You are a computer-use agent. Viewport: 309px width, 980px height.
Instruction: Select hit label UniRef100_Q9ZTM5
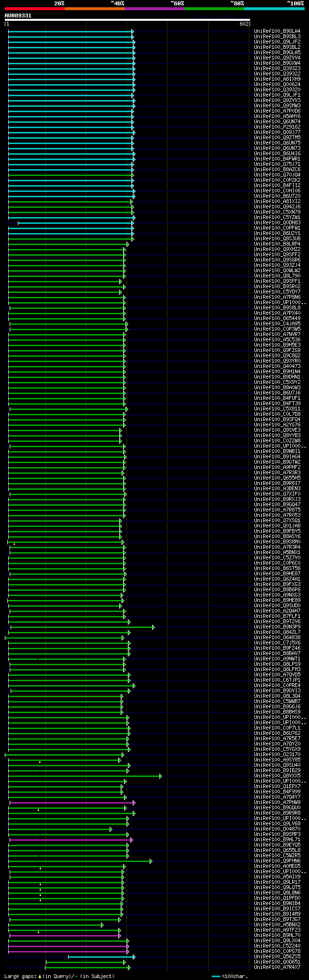[x=277, y=138]
